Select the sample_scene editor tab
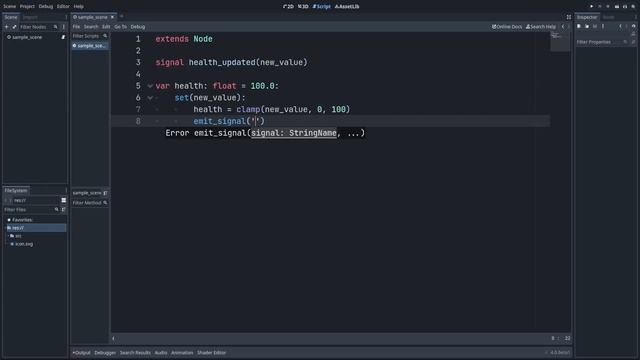The width and height of the screenshot is (640, 360). pos(92,17)
